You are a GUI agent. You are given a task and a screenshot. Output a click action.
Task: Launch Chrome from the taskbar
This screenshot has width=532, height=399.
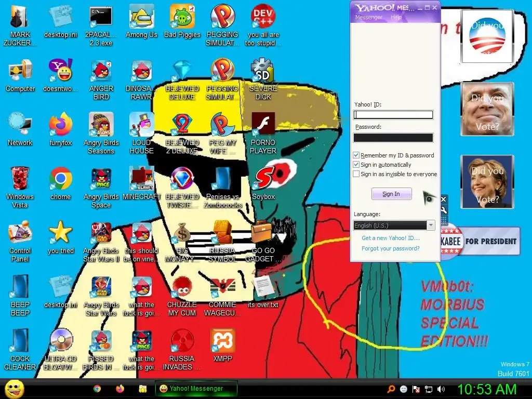point(97,389)
